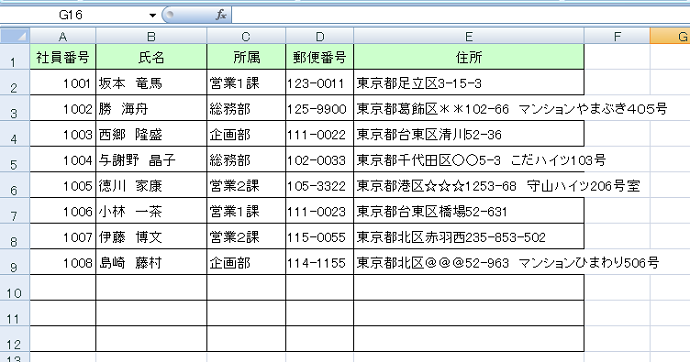Image resolution: width=690 pixels, height=362 pixels.
Task: Select address cell with 守山ハイツ206号室
Action: pyautogui.click(x=469, y=185)
